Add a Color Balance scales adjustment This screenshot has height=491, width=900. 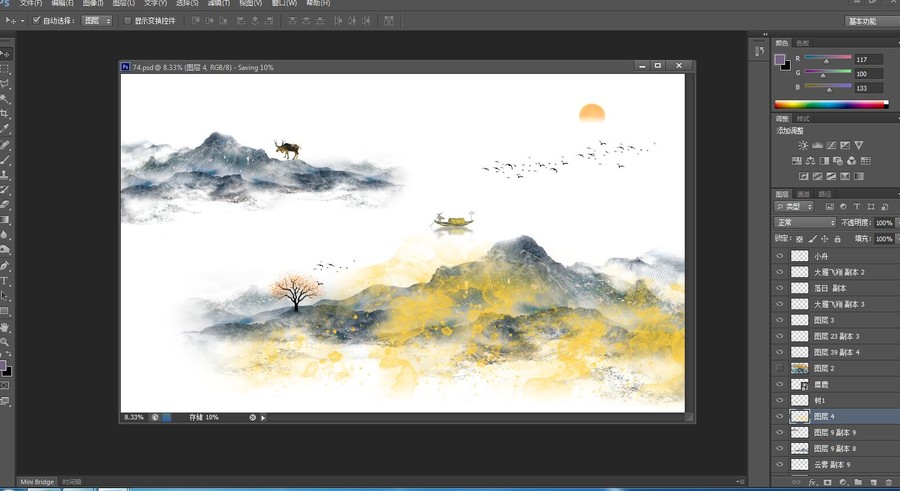(x=810, y=161)
